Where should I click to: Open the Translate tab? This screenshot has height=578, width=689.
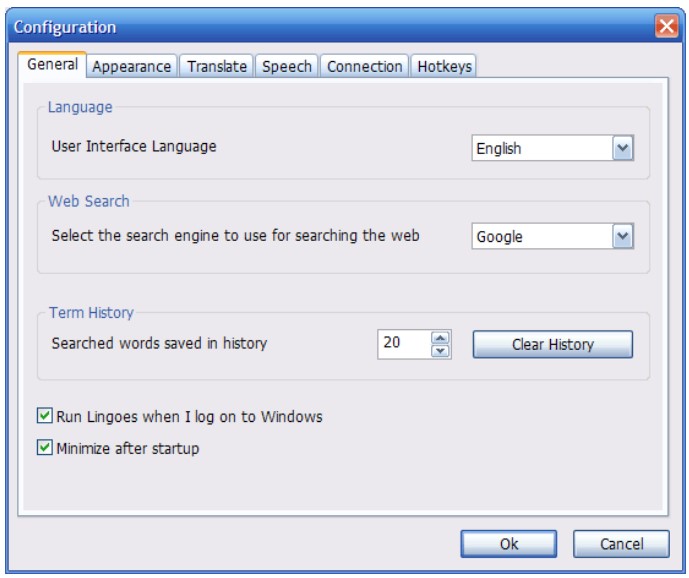point(217,67)
